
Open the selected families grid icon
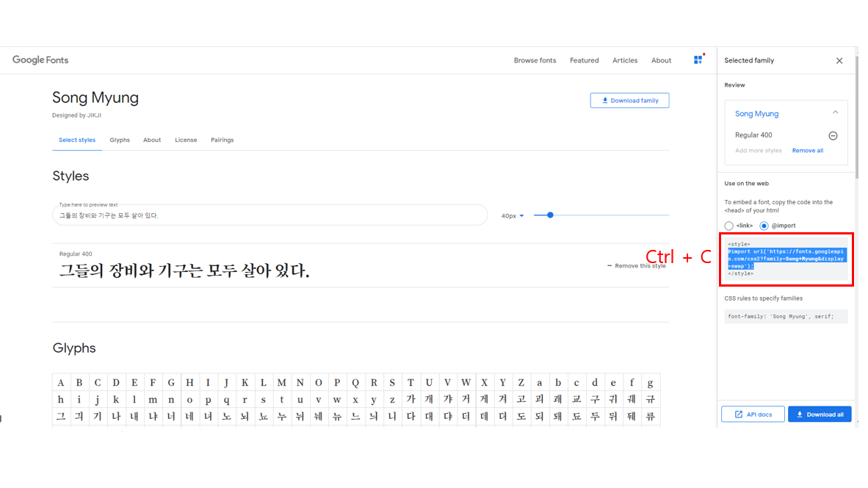[698, 60]
